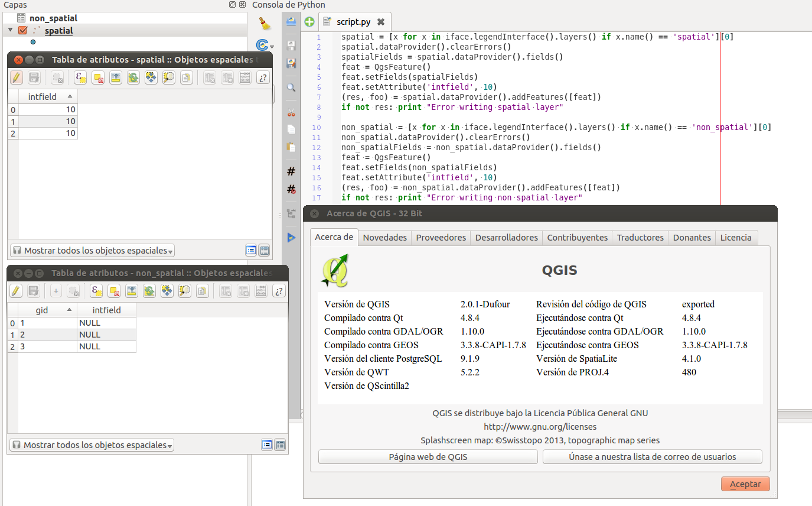Click Únase a nuestra lista de correo button
This screenshot has height=506, width=812.
pos(653,457)
